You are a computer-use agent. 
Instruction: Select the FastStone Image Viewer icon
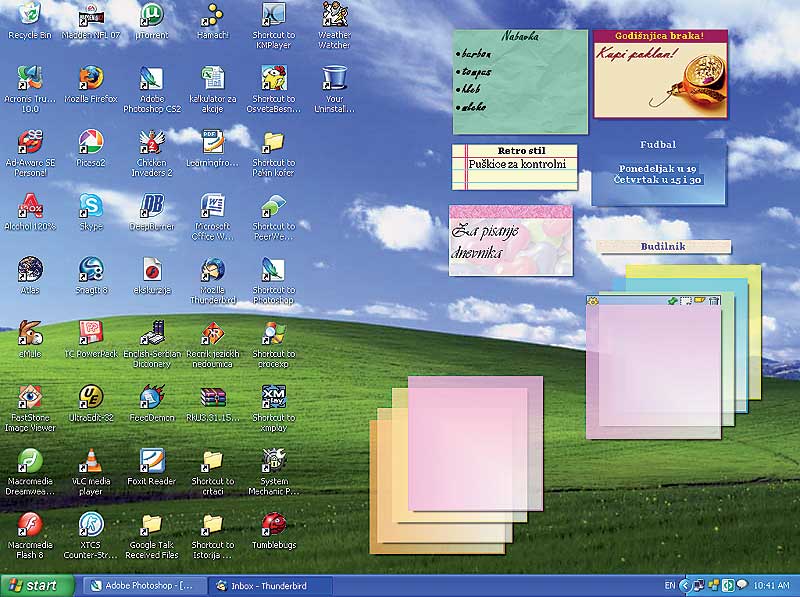point(30,396)
